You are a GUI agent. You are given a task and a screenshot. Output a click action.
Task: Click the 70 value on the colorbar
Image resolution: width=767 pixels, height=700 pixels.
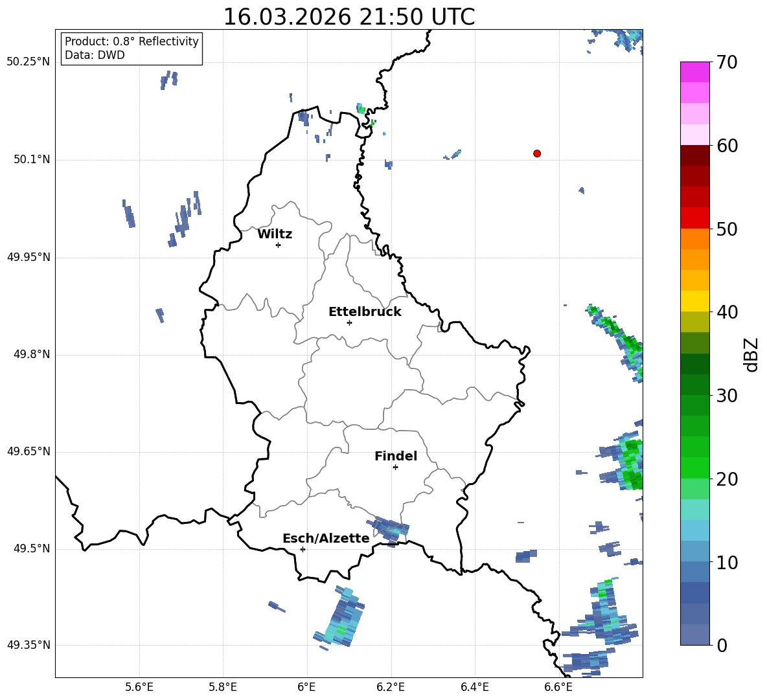coord(727,62)
